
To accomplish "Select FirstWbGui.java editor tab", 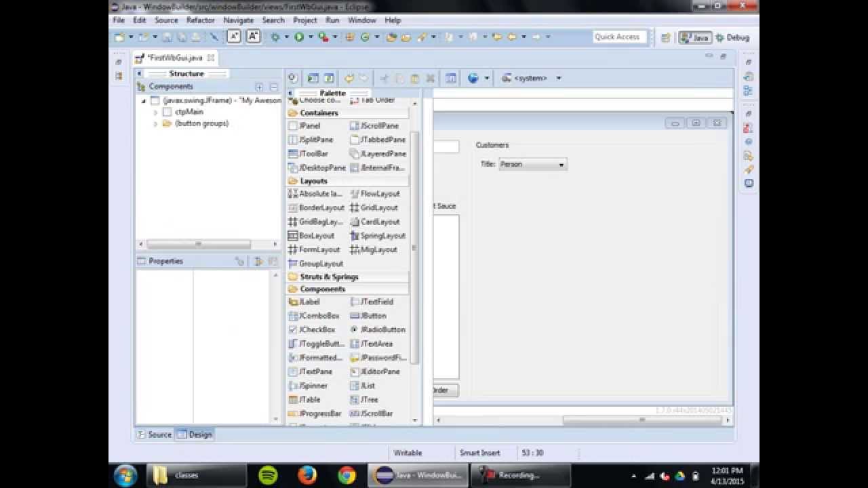I will tap(175, 58).
